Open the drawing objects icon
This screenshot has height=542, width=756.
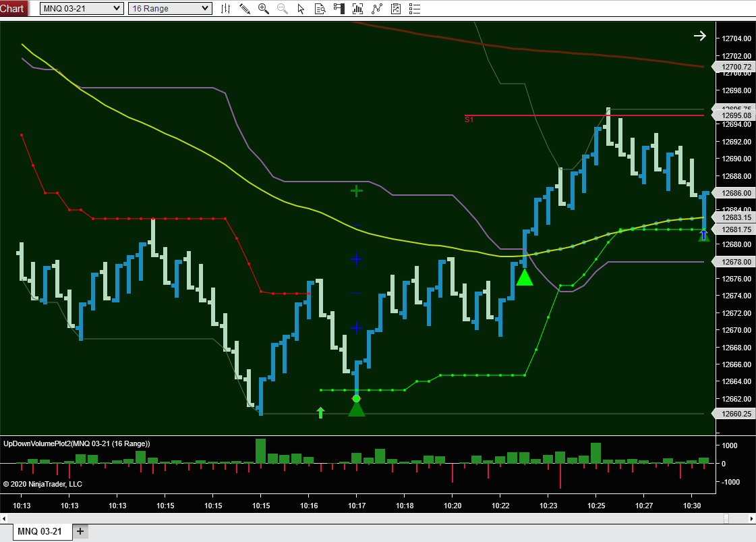(x=396, y=9)
